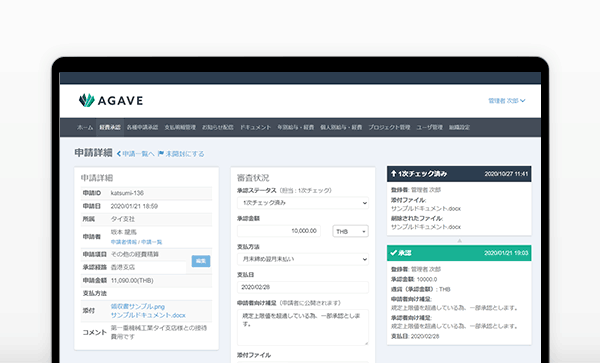Open the ドキュメント menu item

[x=255, y=127]
